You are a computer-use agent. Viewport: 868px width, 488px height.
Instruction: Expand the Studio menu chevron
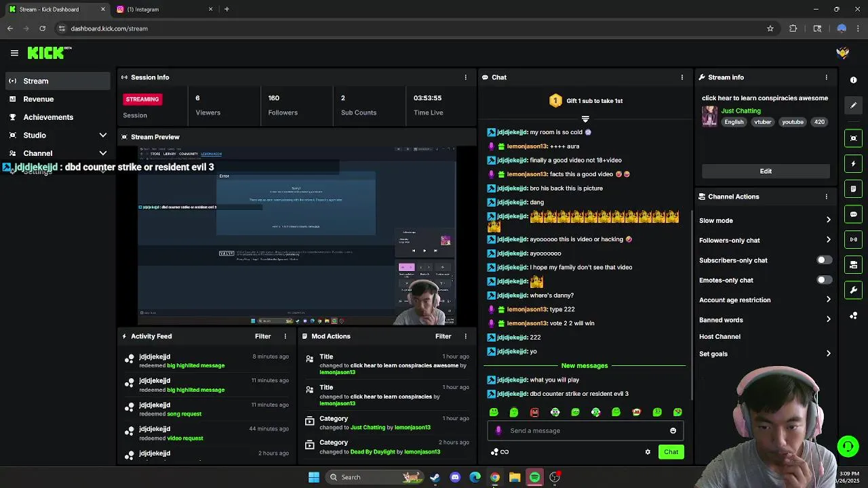[x=103, y=136]
